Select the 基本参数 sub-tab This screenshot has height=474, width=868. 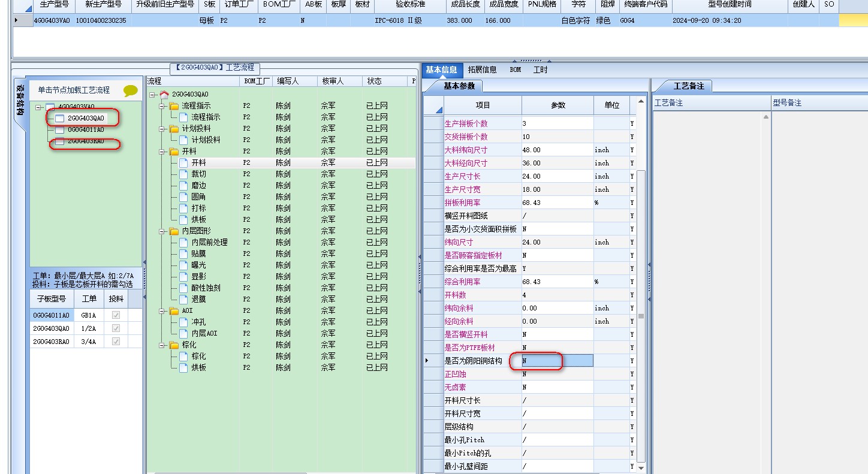(x=459, y=86)
